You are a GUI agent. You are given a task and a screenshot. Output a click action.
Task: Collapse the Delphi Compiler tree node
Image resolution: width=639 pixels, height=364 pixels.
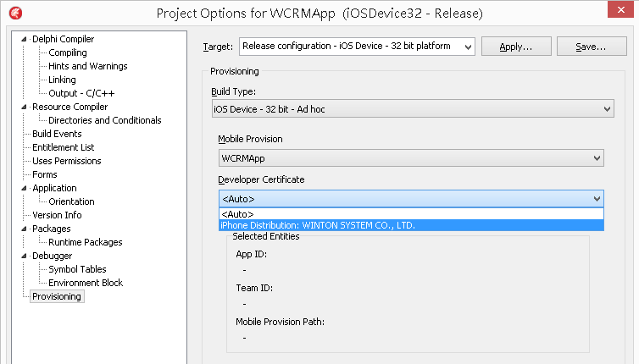click(24, 39)
